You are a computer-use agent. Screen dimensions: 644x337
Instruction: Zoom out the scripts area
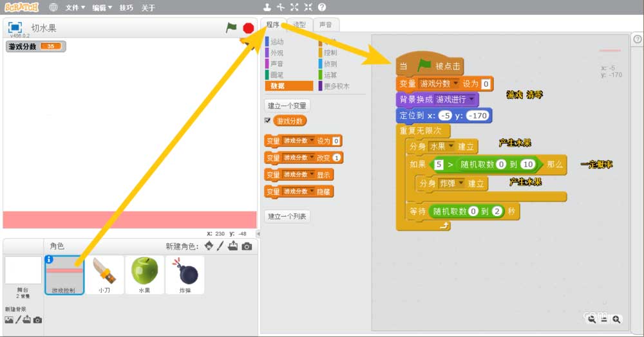(x=592, y=319)
